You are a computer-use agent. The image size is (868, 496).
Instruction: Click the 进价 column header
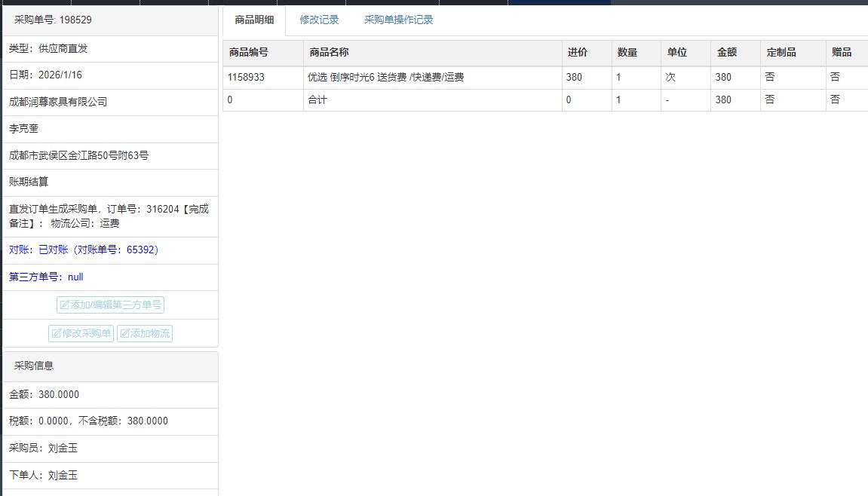577,53
